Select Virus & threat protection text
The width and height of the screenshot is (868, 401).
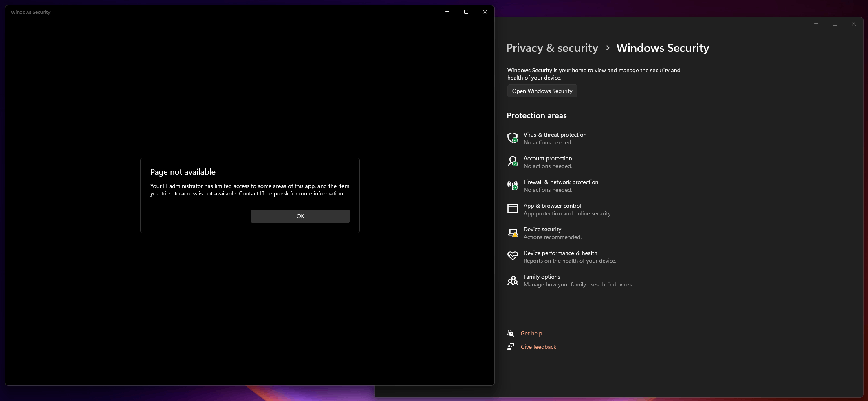(x=555, y=135)
